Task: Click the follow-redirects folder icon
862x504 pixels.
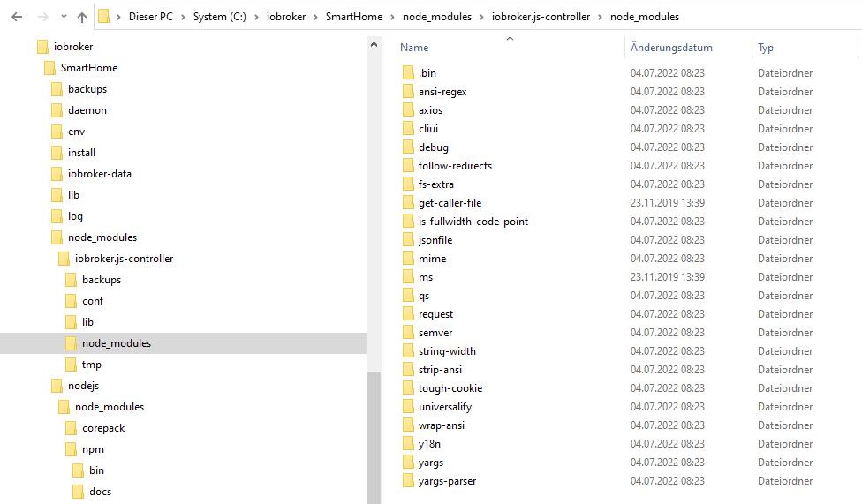Action: [x=408, y=165]
